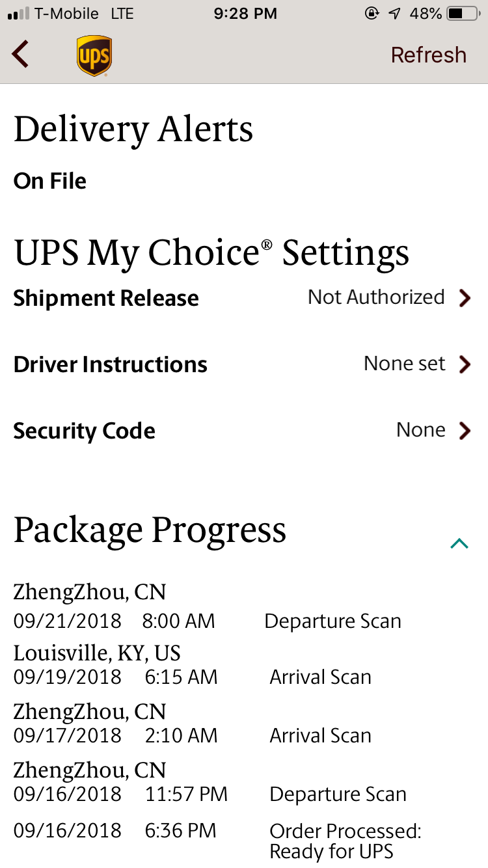The width and height of the screenshot is (488, 868).
Task: Tap the cellular signal bars icon
Action: (18, 14)
